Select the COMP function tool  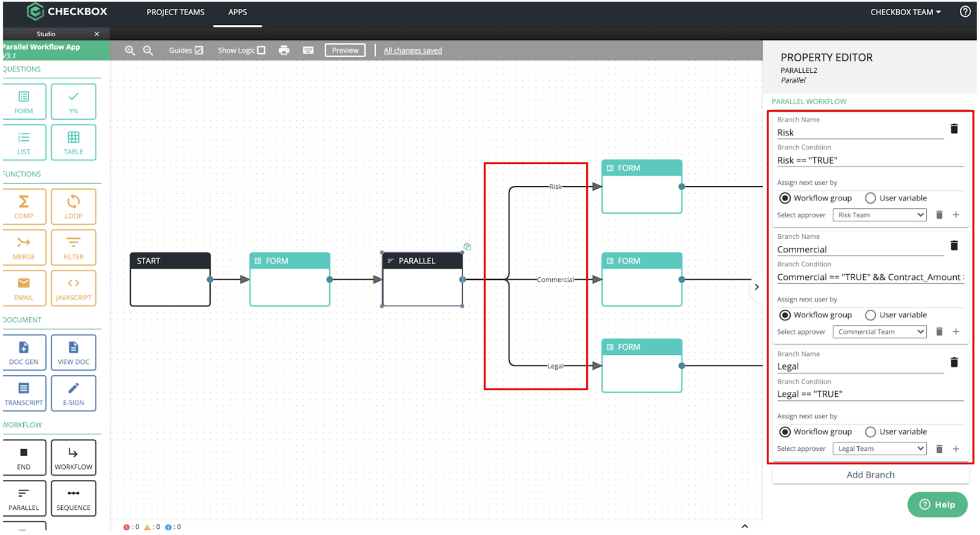(24, 207)
